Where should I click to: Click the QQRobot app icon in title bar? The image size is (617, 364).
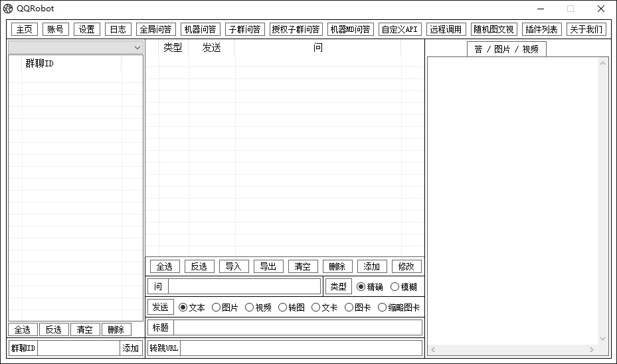pos(8,9)
